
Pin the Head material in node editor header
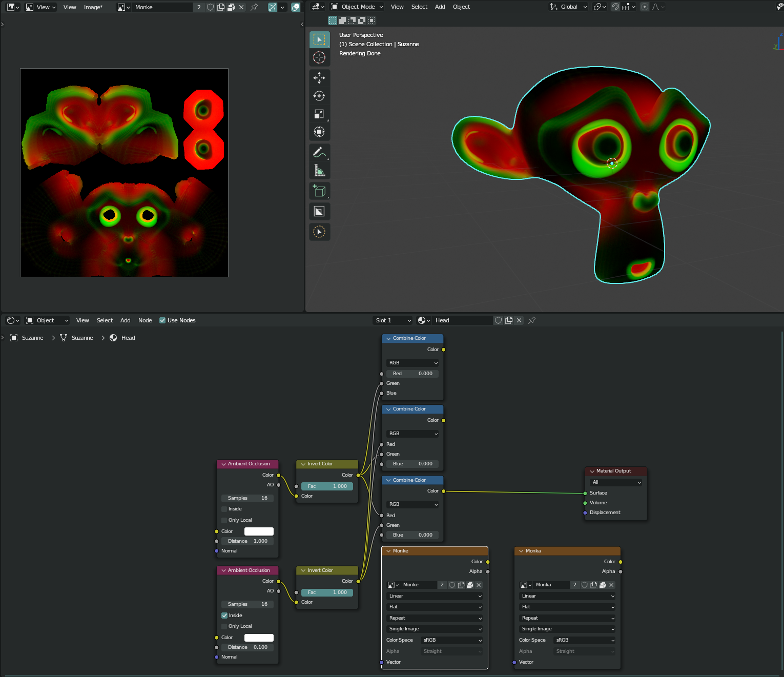coord(532,320)
